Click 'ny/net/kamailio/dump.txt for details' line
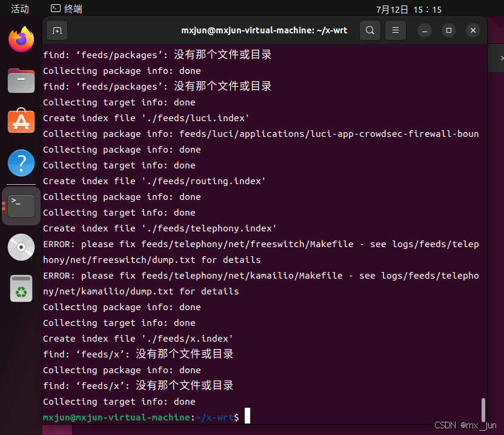504x435 pixels. pos(141,291)
